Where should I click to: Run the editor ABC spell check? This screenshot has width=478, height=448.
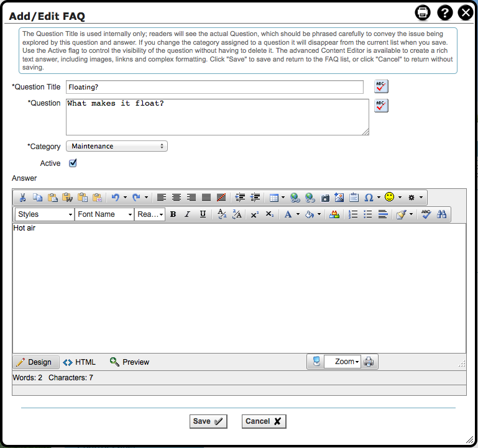(426, 214)
